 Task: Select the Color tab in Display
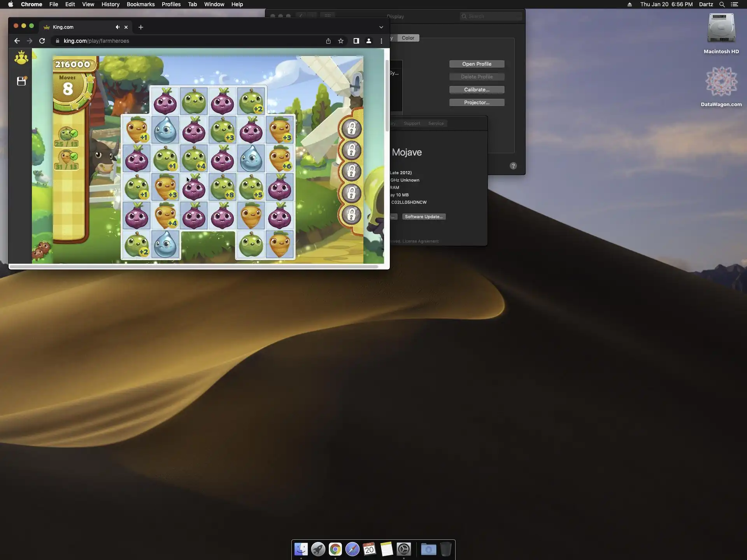click(x=408, y=38)
